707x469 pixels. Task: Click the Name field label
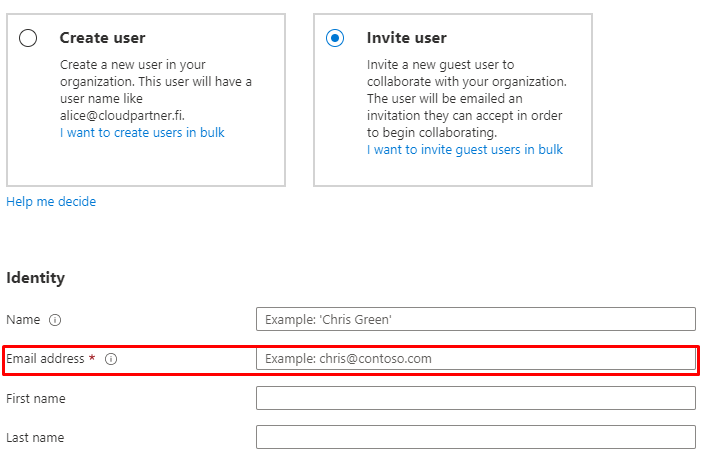coord(23,320)
